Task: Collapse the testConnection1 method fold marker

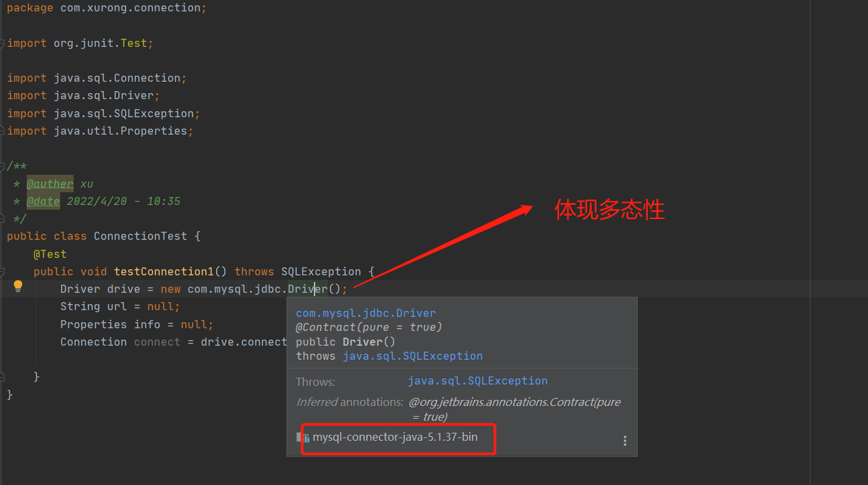Action: (3, 272)
